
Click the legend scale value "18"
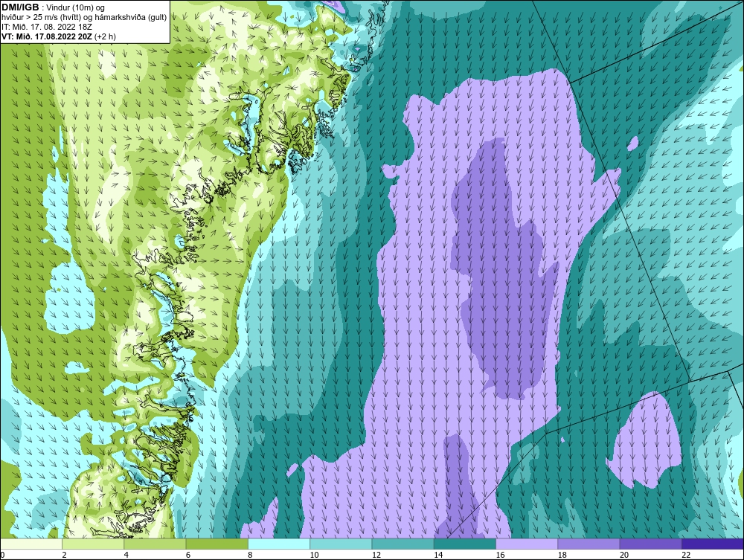[562, 556]
